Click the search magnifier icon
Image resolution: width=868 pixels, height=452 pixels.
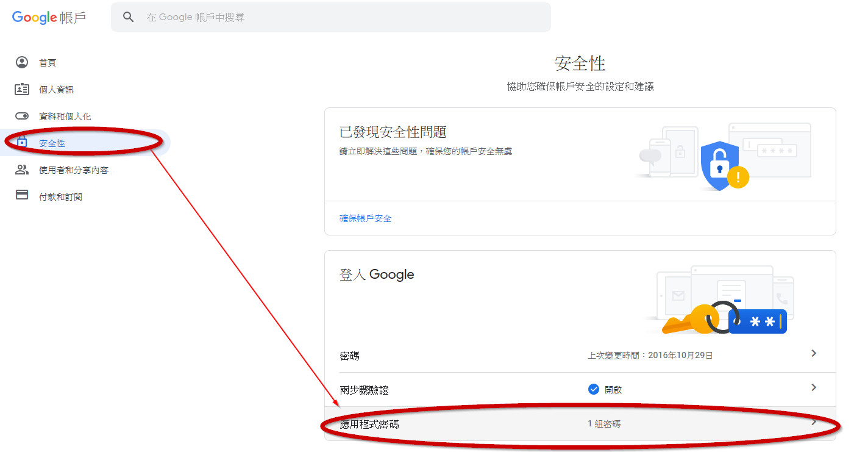[x=128, y=17]
